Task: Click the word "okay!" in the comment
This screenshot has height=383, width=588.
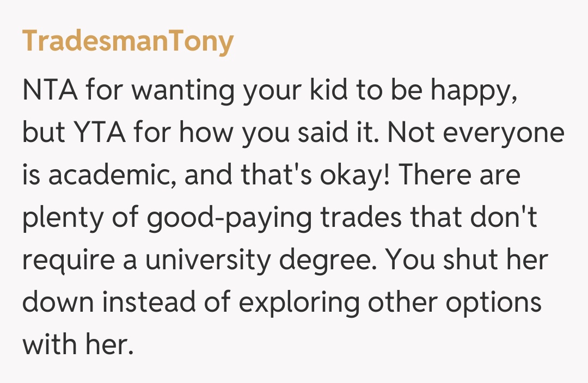Action: (352, 176)
